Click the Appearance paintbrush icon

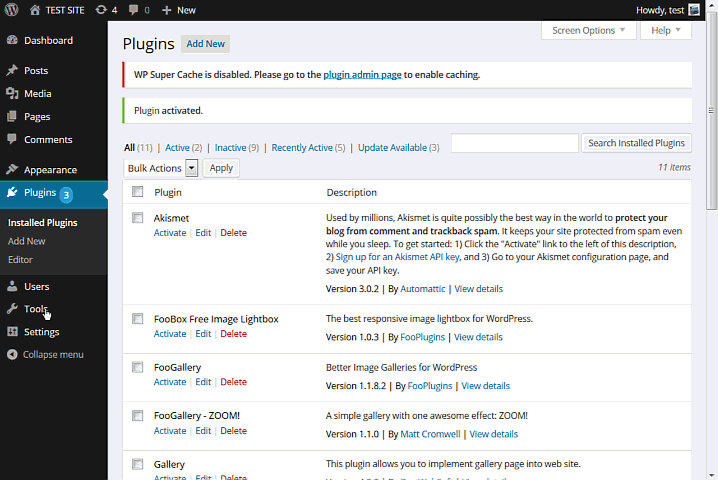point(12,169)
